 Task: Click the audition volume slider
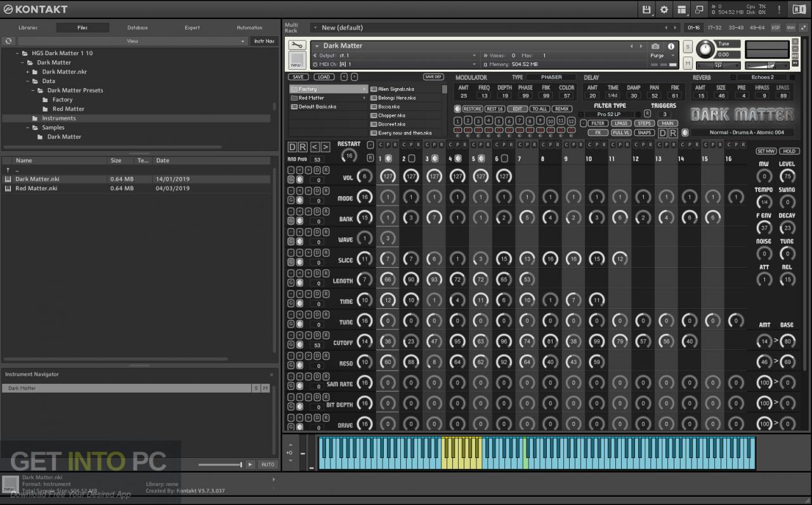pos(220,465)
